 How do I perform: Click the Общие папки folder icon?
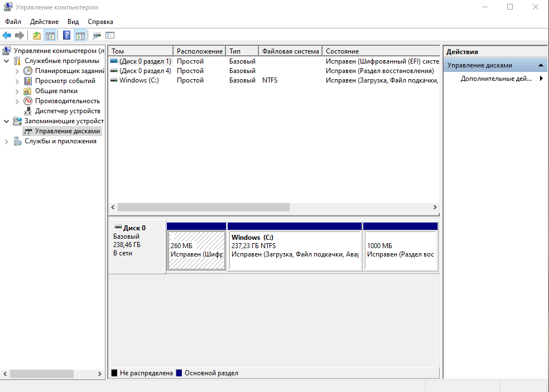pos(28,91)
